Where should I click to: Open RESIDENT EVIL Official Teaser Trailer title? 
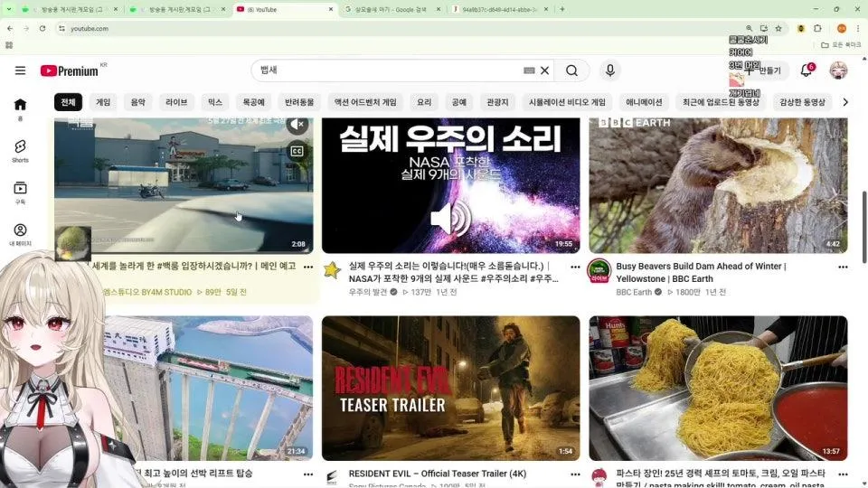pos(438,474)
